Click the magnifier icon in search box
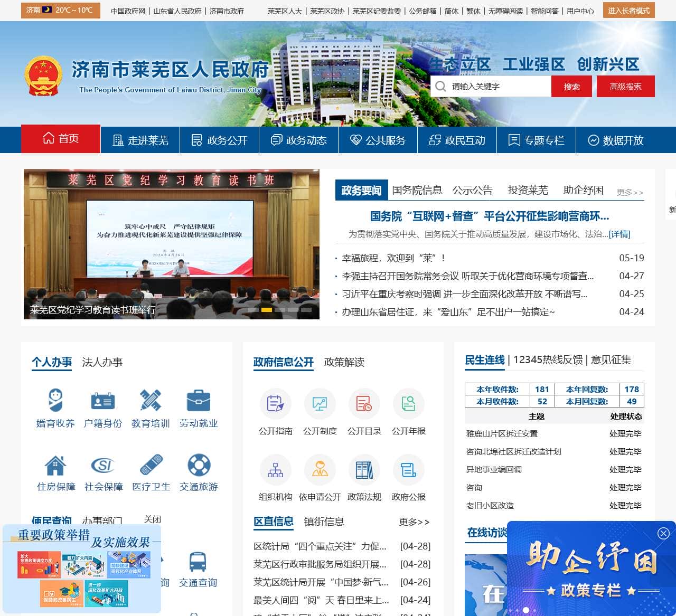Image resolution: width=676 pixels, height=616 pixels. coord(440,86)
